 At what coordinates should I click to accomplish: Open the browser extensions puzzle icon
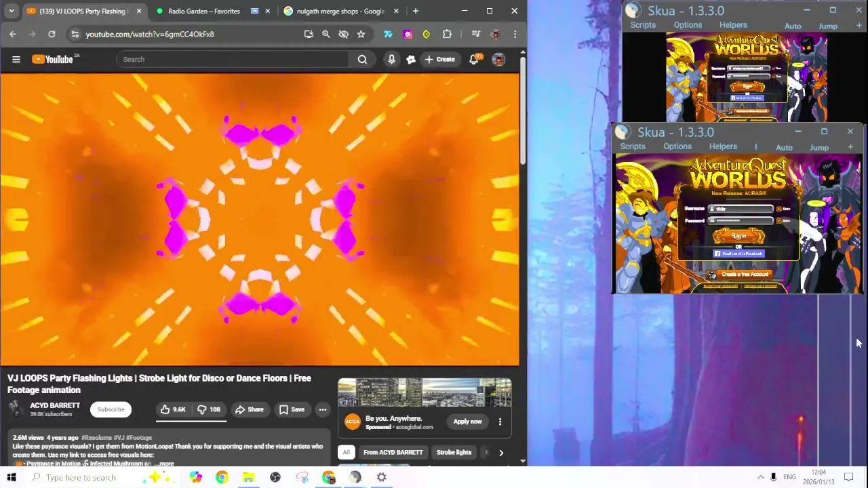click(x=447, y=34)
